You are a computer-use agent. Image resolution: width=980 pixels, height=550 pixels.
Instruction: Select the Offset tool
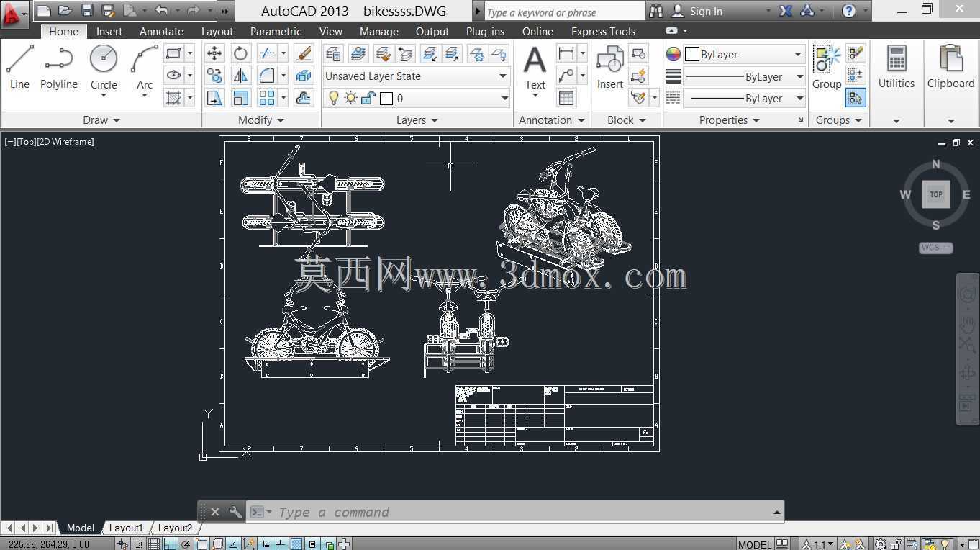(x=304, y=98)
